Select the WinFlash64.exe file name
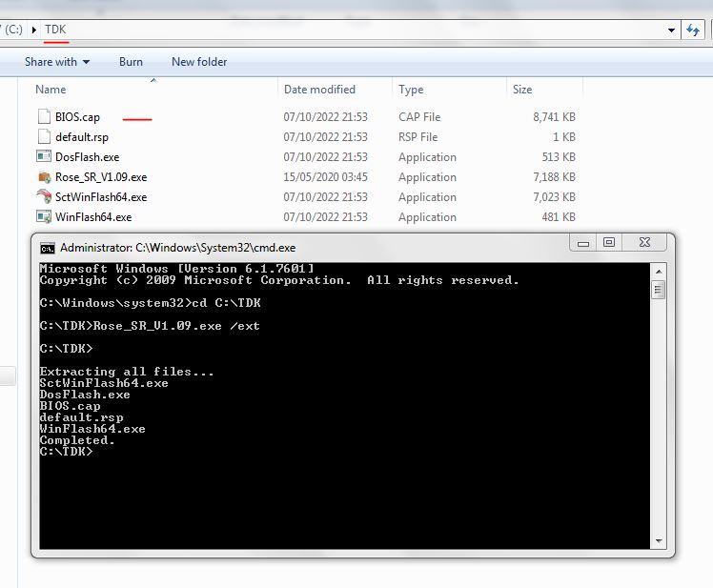This screenshot has height=588, width=713. pos(93,217)
